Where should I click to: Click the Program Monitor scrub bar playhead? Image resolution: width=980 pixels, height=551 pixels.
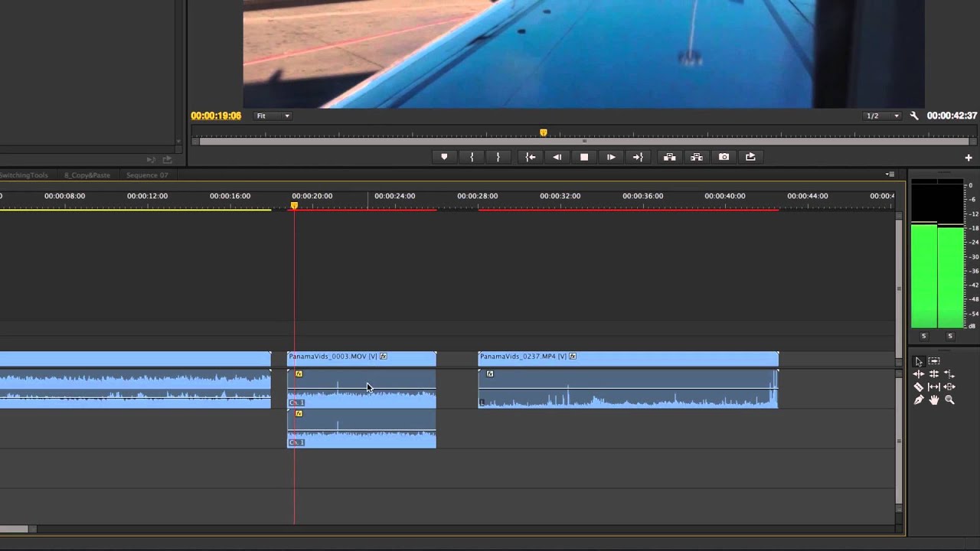click(x=544, y=133)
